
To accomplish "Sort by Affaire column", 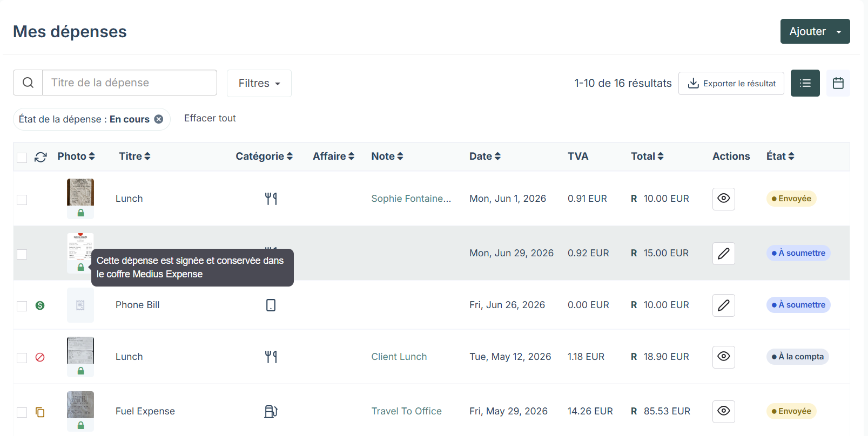I will 333,156.
